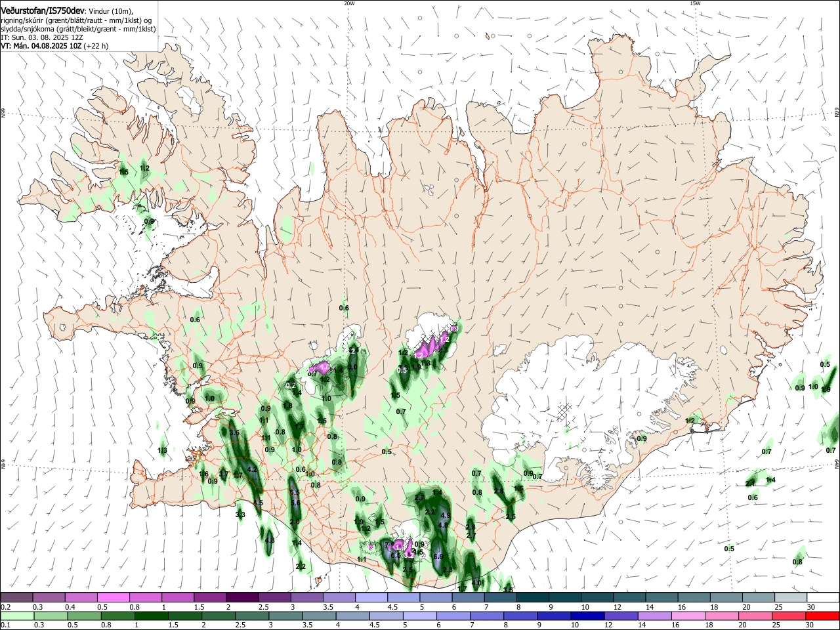Click the pale mint 0.1 swatch in lower legend row
Screen dimensions: 840x630
(17, 616)
